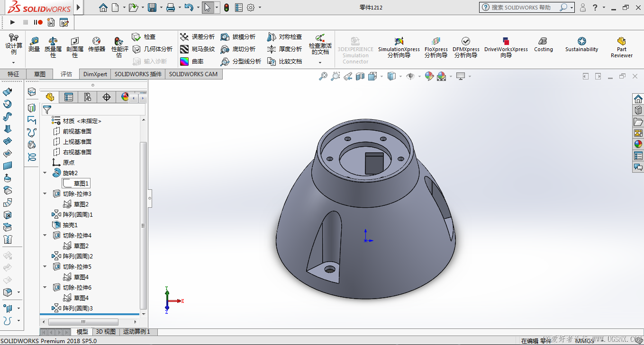Image resolution: width=644 pixels, height=345 pixels.
Task: Open Thickness Analysis (厚度分析)
Action: coord(284,49)
